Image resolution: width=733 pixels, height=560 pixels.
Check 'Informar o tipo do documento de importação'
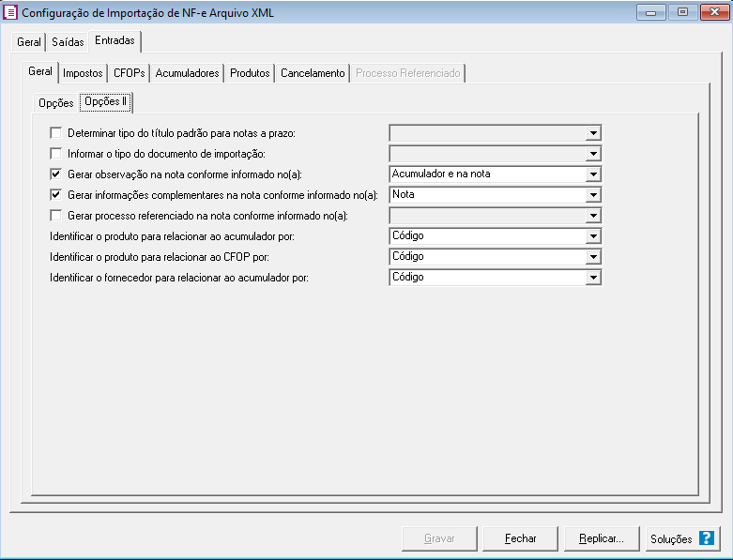point(56,154)
